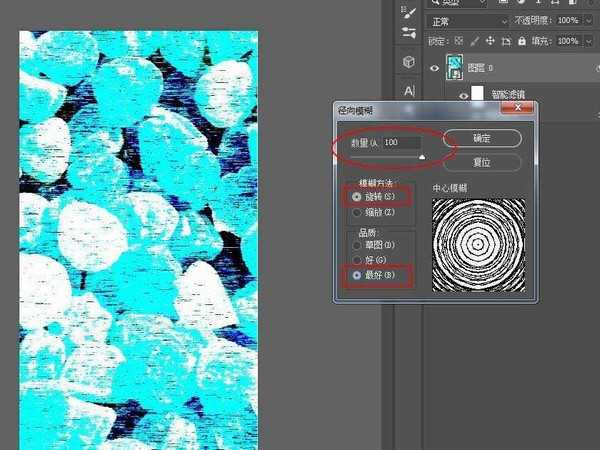Image resolution: width=600 pixels, height=450 pixels.
Task: Click the lock image pixels brush icon
Action: coord(473,40)
